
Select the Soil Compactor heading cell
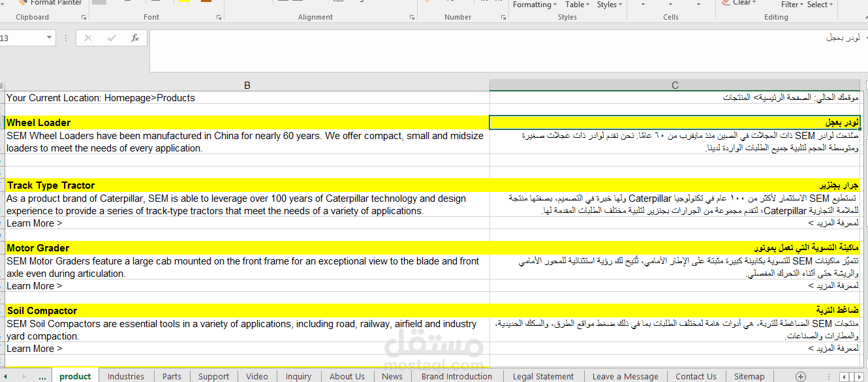click(x=247, y=310)
